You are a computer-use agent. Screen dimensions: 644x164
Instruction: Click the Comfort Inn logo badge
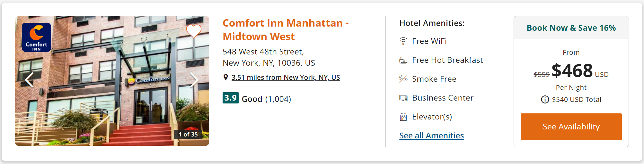(x=36, y=37)
